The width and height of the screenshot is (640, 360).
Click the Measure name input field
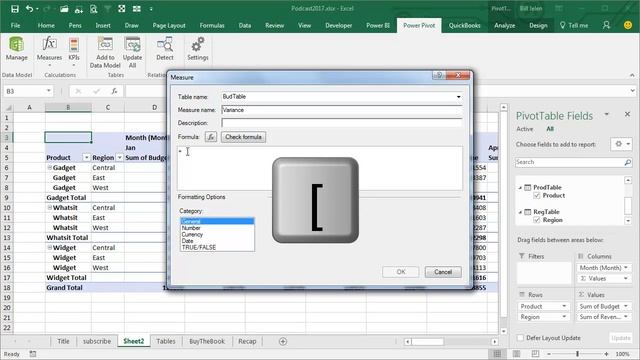coord(342,110)
